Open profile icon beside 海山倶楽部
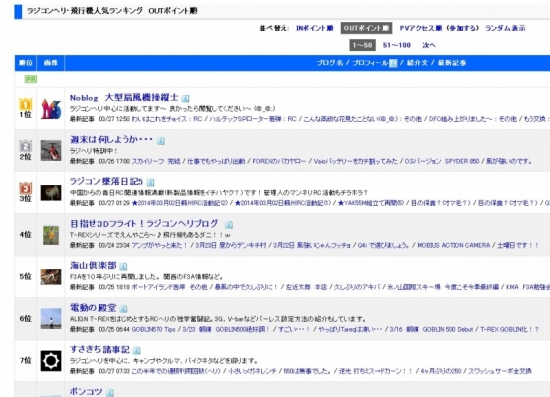Viewport: 550px width, 397px height. pos(123,267)
